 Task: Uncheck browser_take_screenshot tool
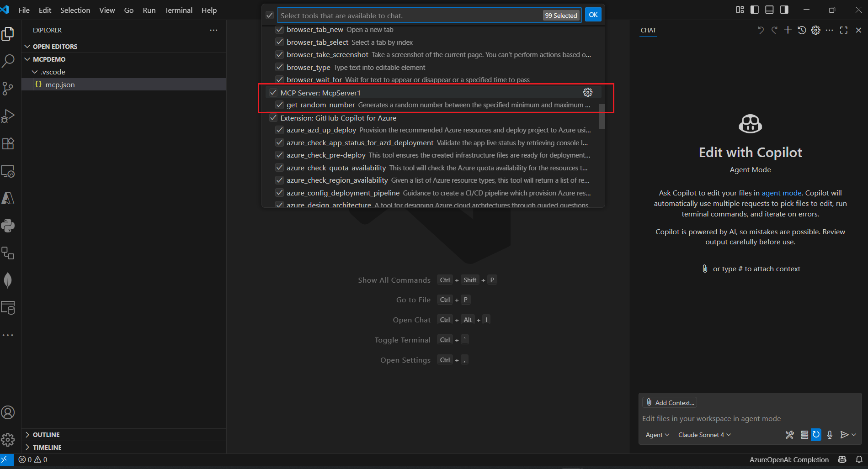pyautogui.click(x=279, y=55)
